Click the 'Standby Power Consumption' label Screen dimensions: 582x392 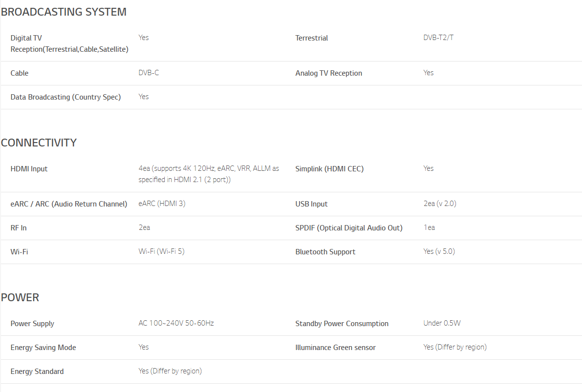pyautogui.click(x=342, y=324)
